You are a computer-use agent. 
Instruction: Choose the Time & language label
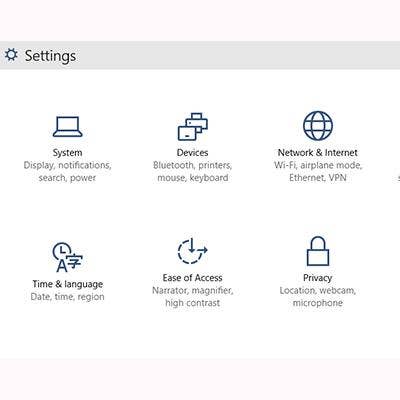point(67,284)
